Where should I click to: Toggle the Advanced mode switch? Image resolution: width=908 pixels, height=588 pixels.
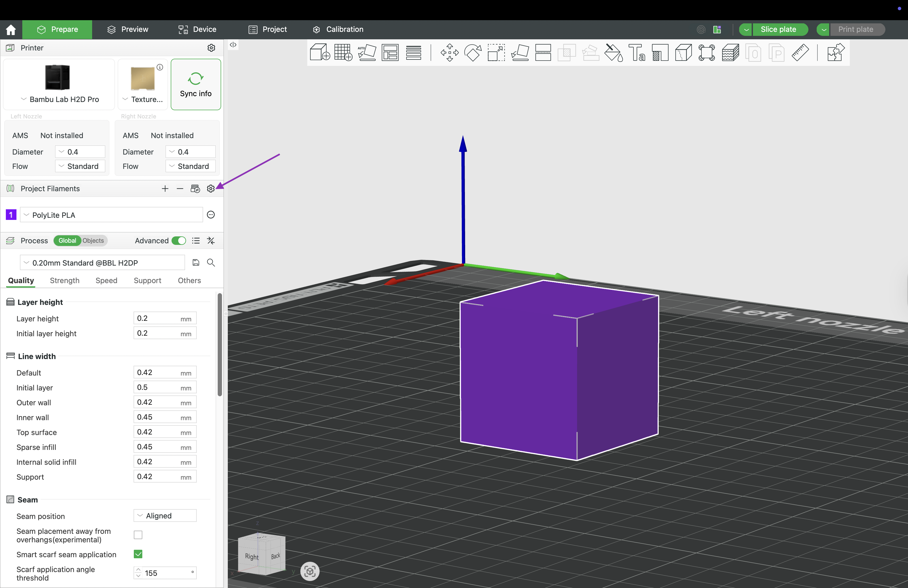click(179, 241)
